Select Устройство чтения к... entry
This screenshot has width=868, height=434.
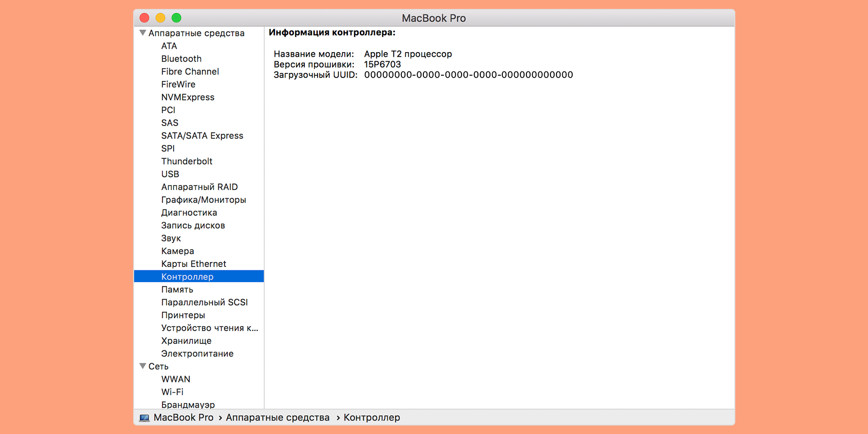[x=209, y=328]
